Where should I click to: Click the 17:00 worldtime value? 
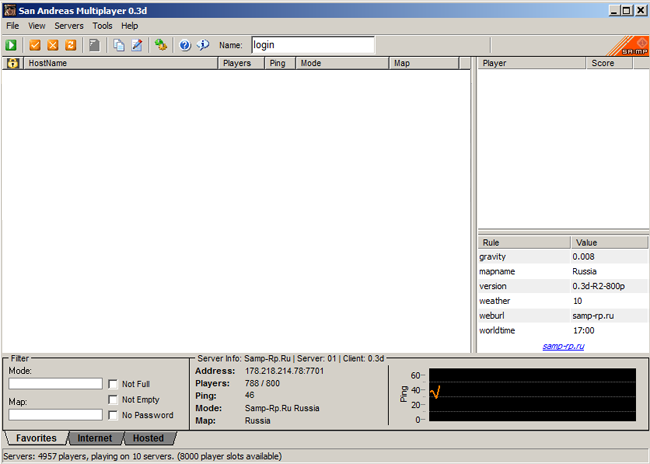point(583,330)
